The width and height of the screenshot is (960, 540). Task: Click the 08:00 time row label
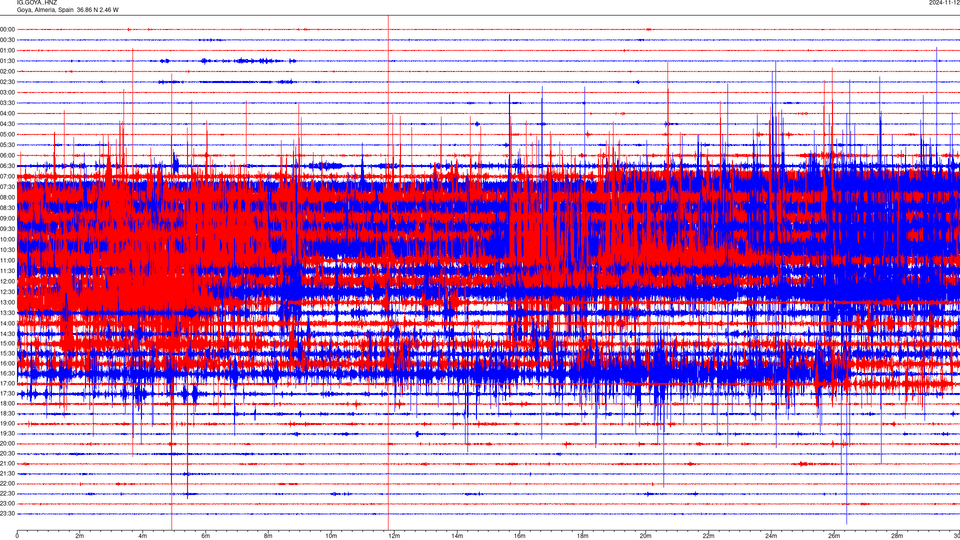[x=8, y=197]
